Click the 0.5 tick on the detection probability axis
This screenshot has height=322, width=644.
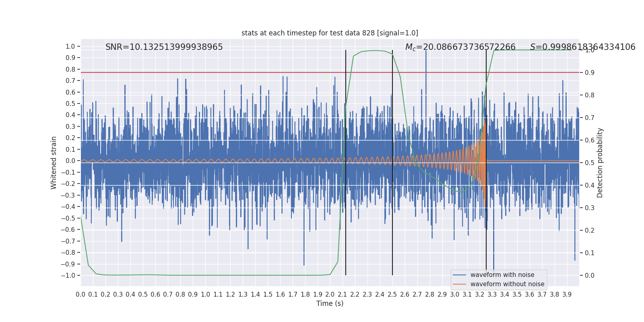click(590, 163)
